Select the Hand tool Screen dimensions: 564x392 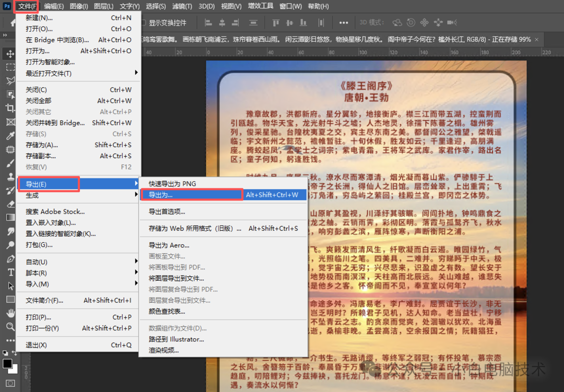click(x=10, y=313)
